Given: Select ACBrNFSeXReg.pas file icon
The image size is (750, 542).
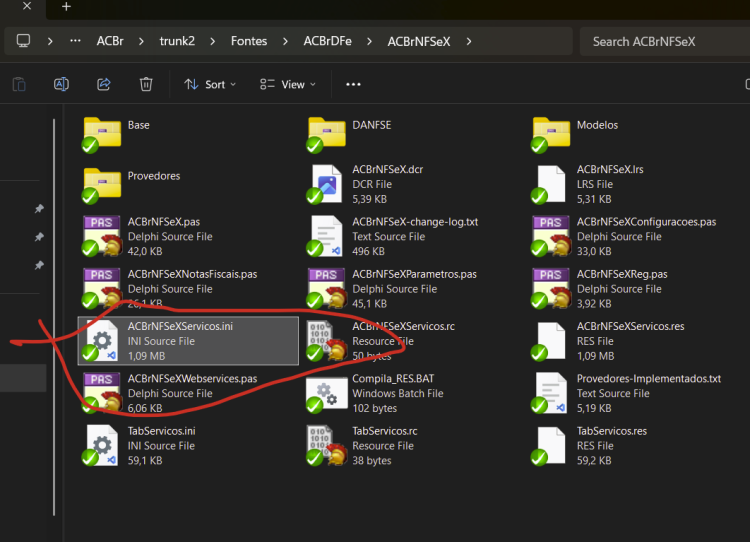Looking at the screenshot, I should click(551, 288).
